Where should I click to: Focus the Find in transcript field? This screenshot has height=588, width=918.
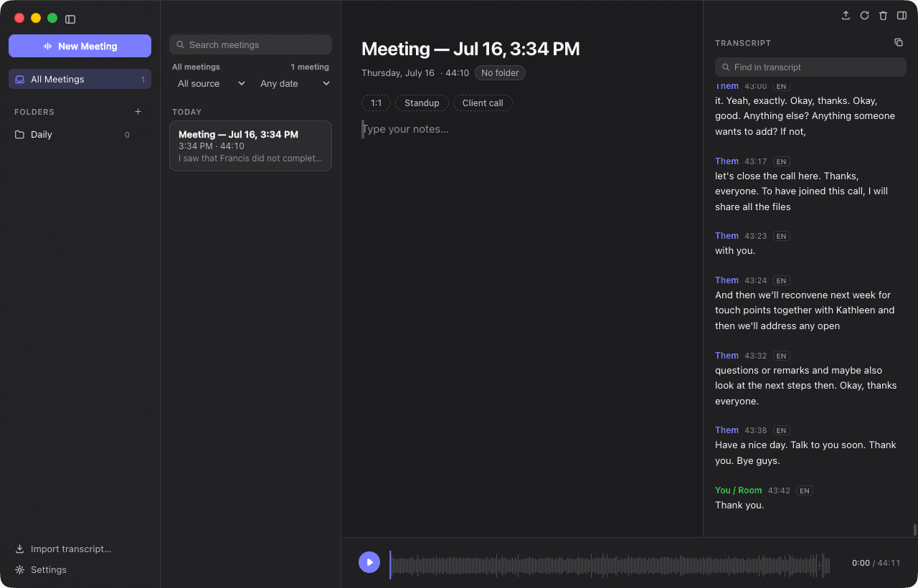(x=810, y=67)
